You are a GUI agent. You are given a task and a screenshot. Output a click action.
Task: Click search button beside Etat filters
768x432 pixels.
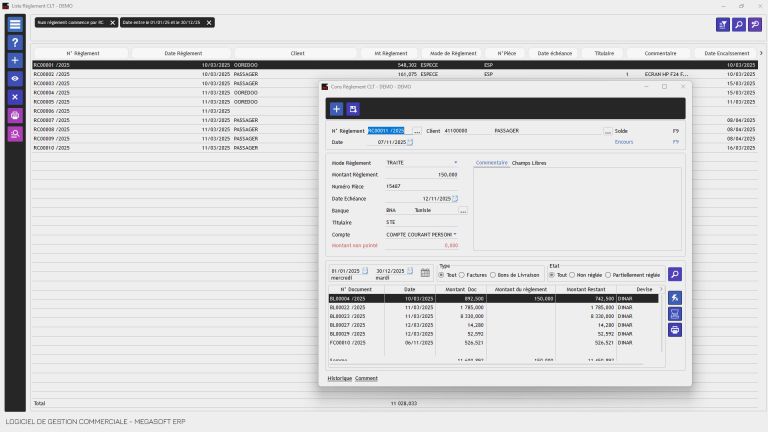coord(675,274)
